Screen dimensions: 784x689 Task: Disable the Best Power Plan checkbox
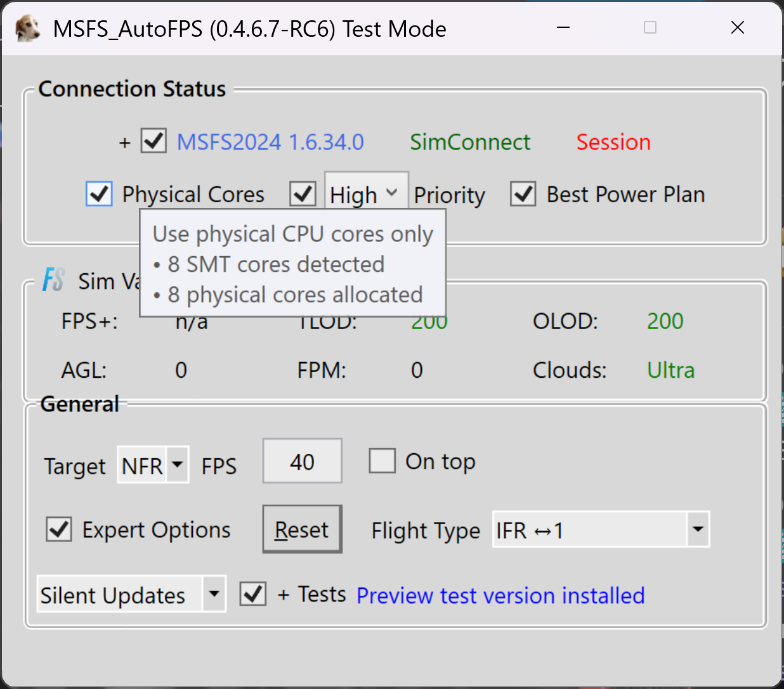coord(523,194)
